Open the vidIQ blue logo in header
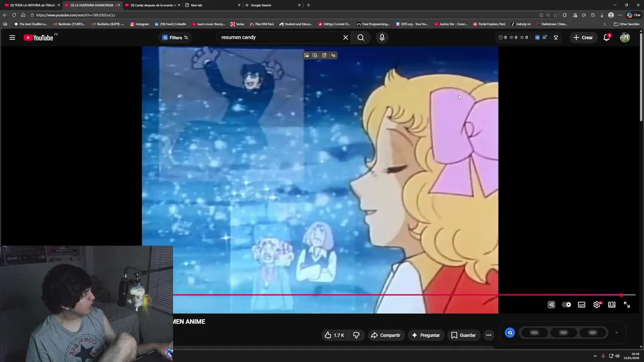644x362 pixels. click(537, 38)
